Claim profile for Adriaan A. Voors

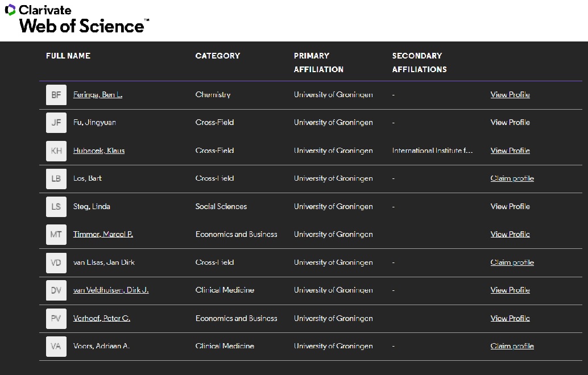point(512,346)
